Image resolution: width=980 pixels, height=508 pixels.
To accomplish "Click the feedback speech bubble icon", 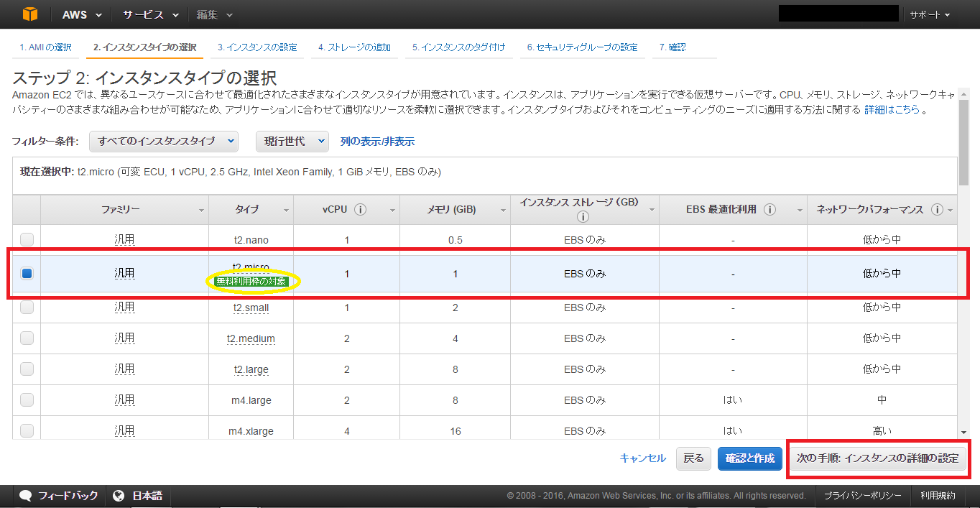I will click(25, 496).
